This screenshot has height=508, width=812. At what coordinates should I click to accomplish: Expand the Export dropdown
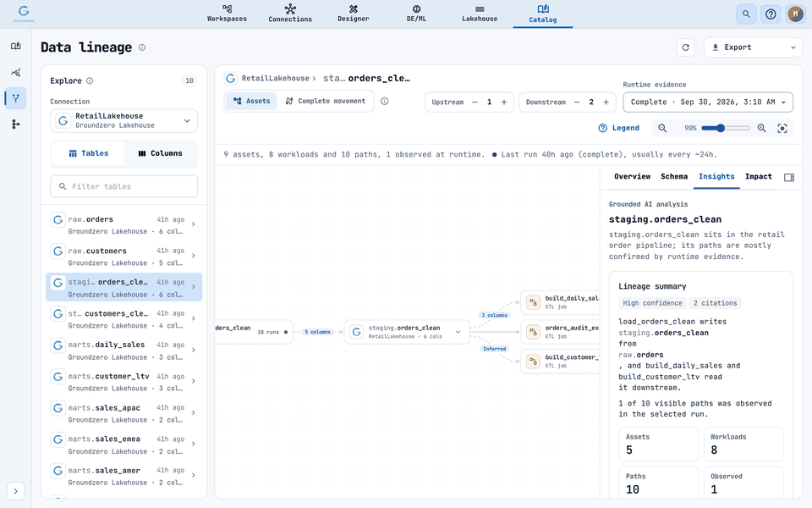pyautogui.click(x=753, y=47)
